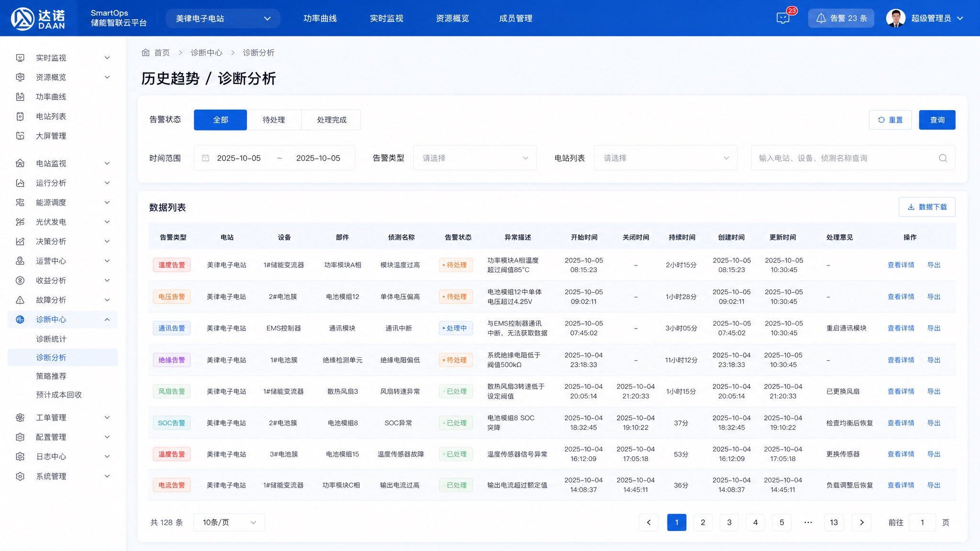
Task: Expand the 工单管理 sidebar section
Action: click(107, 418)
